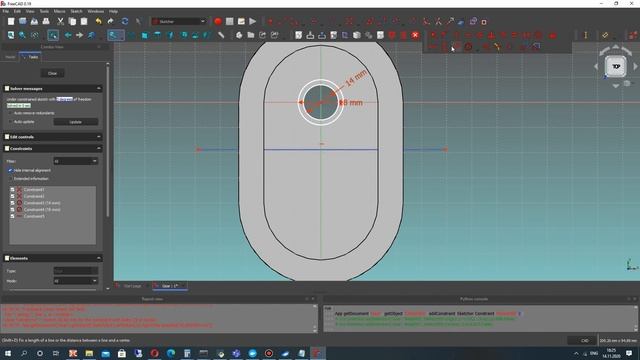Open the File menu

click(x=5, y=11)
